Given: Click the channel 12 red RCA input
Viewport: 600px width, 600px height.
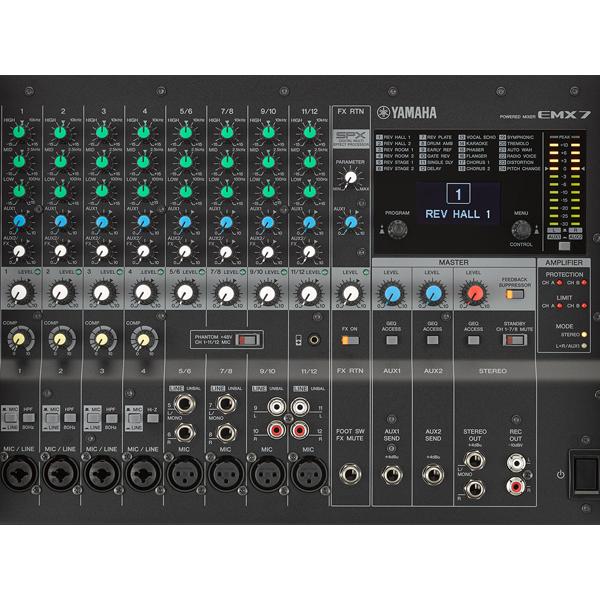Looking at the screenshot, I should (x=300, y=430).
